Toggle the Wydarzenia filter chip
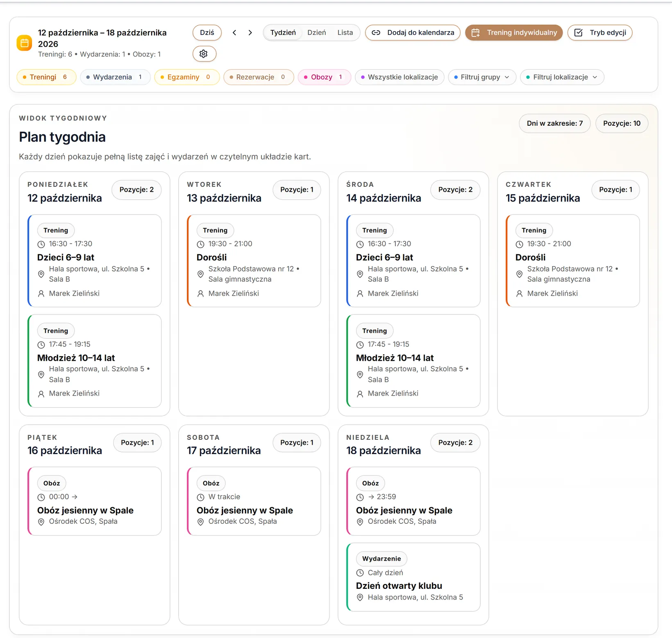This screenshot has height=638, width=672. 115,77
